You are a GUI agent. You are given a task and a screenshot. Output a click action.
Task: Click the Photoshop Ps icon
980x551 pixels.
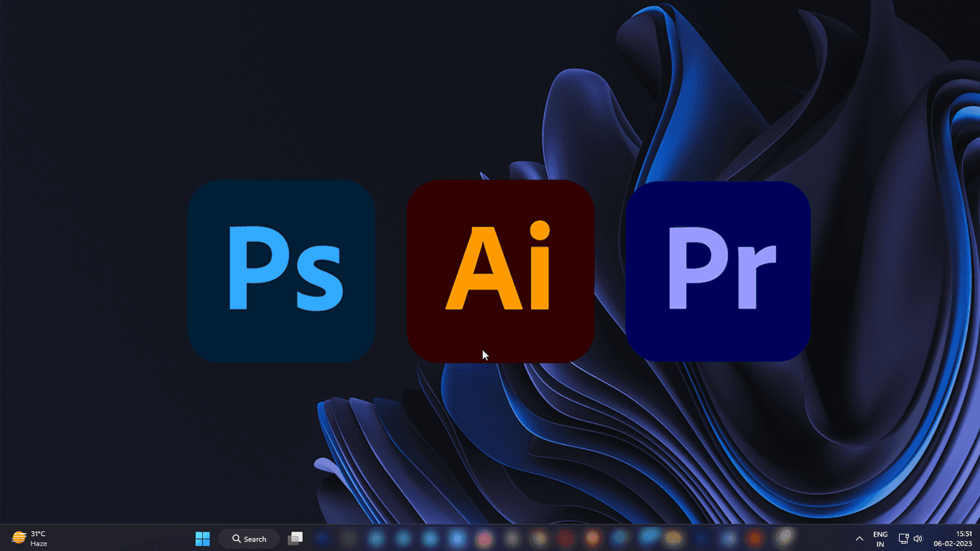(x=281, y=270)
